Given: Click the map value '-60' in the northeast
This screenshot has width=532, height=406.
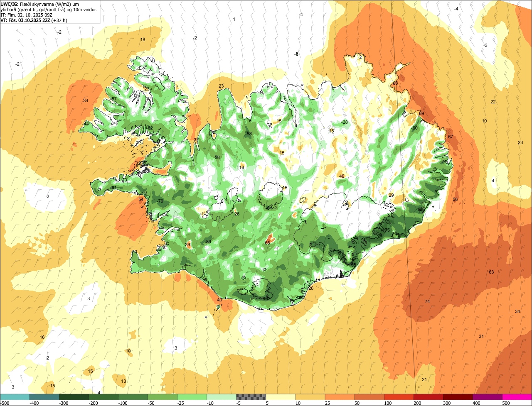Looking at the screenshot, I should click(414, 128).
